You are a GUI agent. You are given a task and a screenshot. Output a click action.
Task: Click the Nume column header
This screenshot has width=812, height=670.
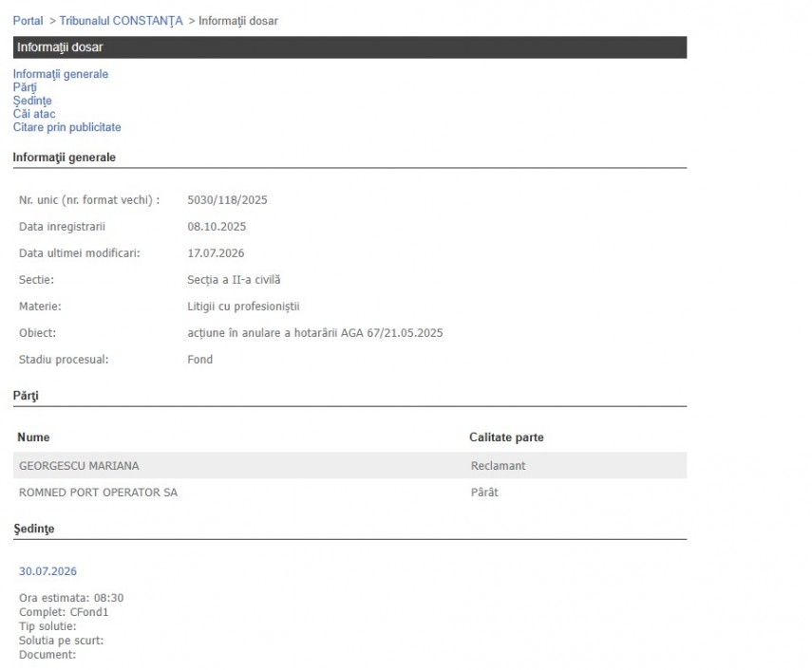33,437
